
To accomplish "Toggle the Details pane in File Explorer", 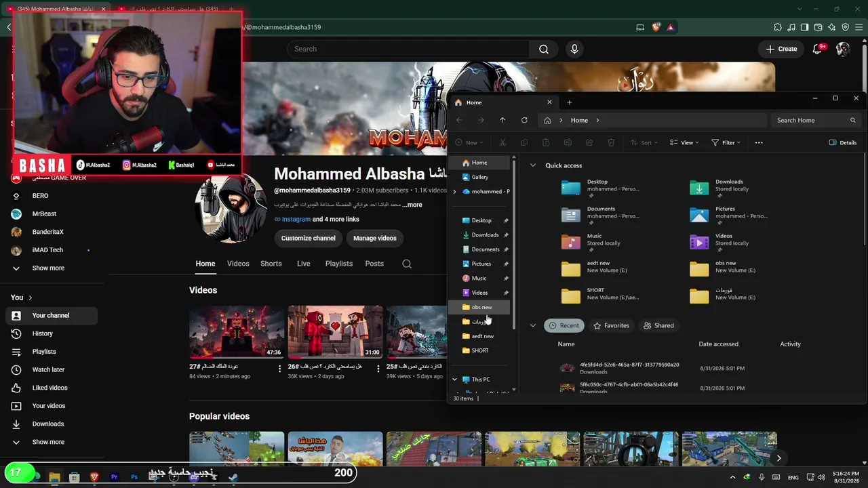I will pyautogui.click(x=843, y=142).
